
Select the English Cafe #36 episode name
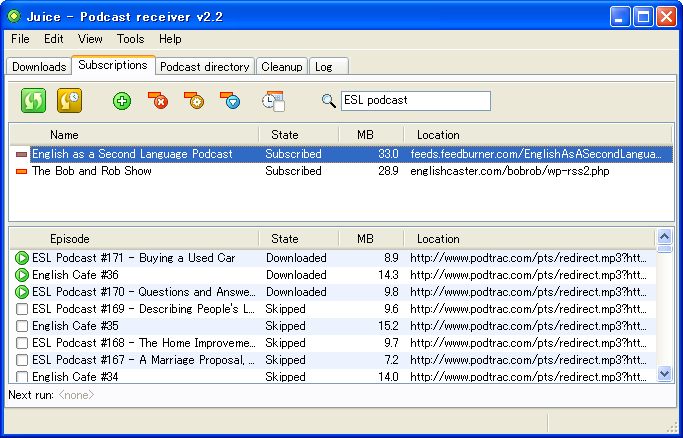click(75, 275)
